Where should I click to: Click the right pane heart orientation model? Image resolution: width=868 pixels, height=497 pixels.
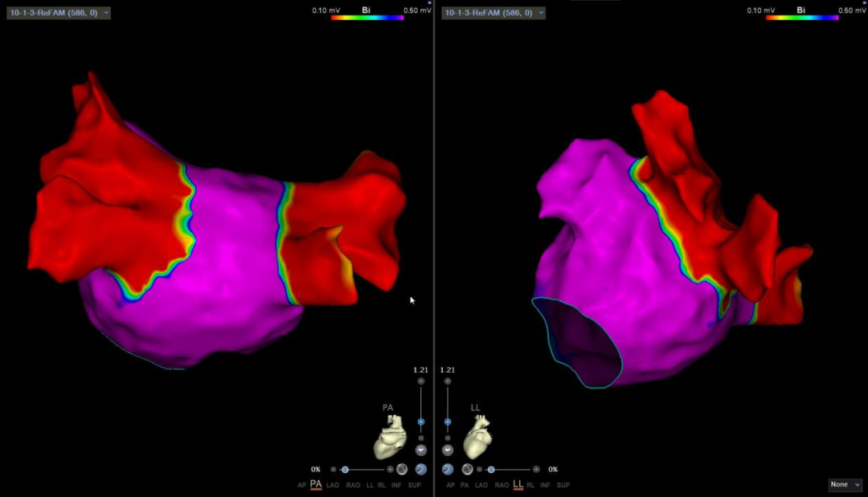tap(477, 440)
